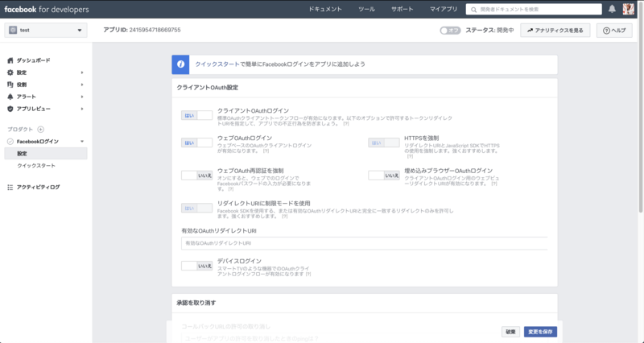
Task: Toggle HTTPSを強制 switch
Action: pyautogui.click(x=384, y=143)
